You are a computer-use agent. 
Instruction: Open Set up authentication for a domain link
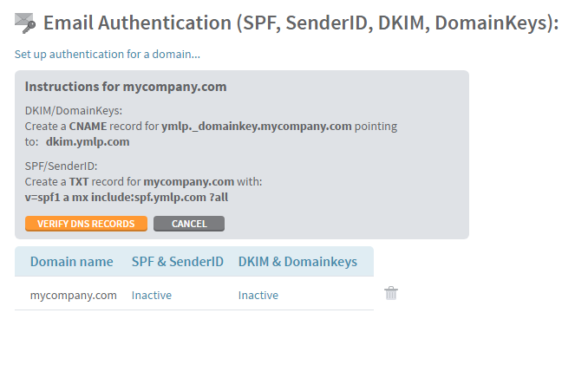[x=108, y=55]
